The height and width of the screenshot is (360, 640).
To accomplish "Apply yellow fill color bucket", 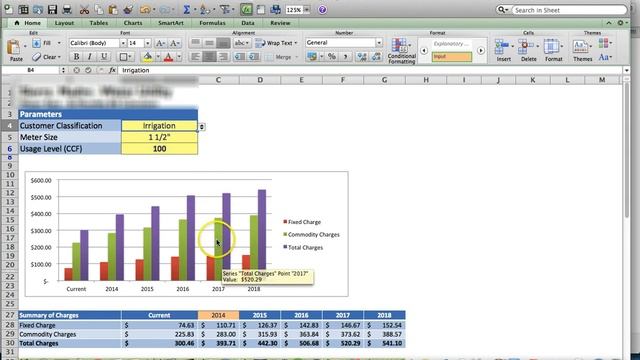I will tap(148, 57).
